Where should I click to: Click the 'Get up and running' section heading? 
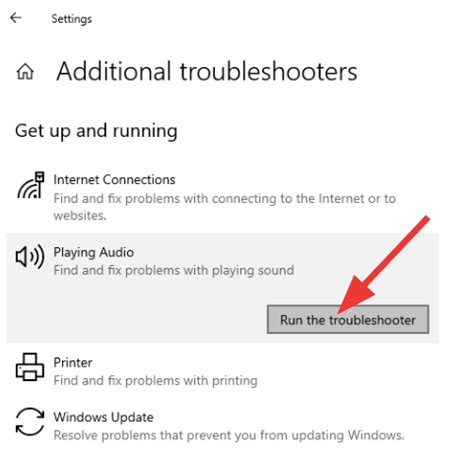[96, 131]
